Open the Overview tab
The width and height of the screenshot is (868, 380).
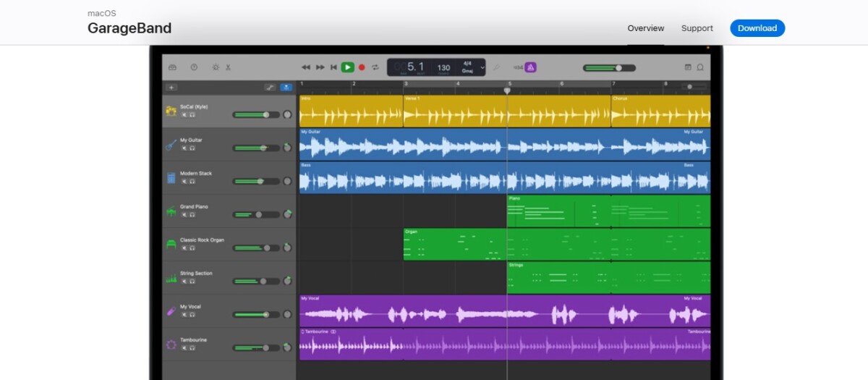point(646,28)
